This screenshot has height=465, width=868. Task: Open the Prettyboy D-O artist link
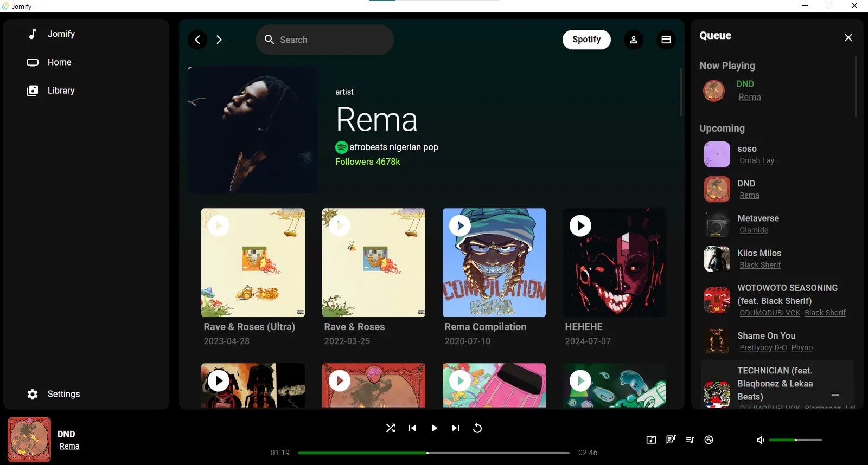(x=763, y=347)
